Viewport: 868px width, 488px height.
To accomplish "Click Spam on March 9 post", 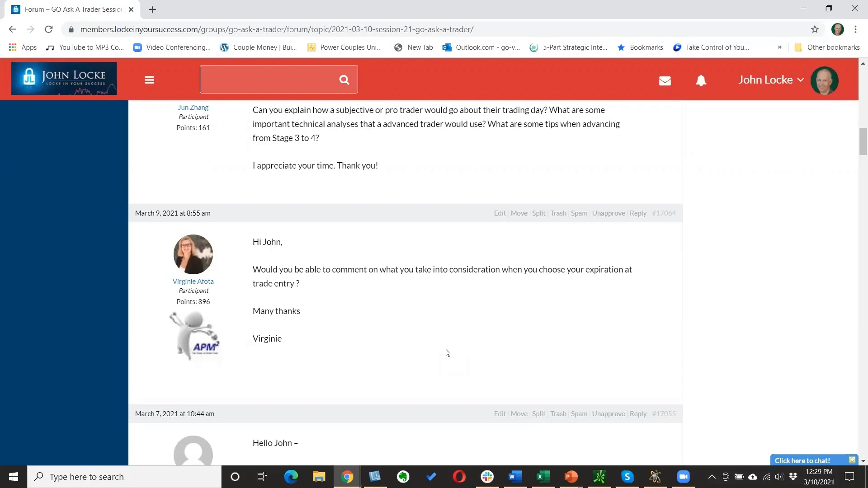I will click(x=579, y=213).
